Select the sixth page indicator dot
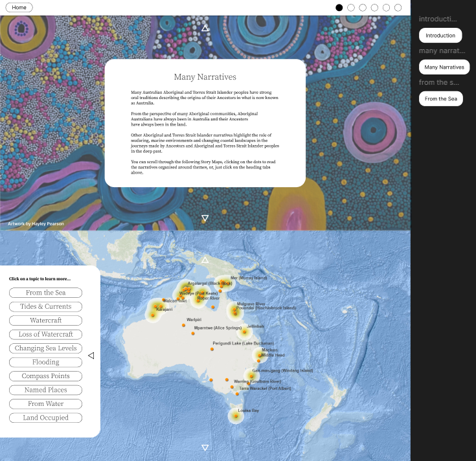Viewport: 476px width, 461px height. coord(398,8)
